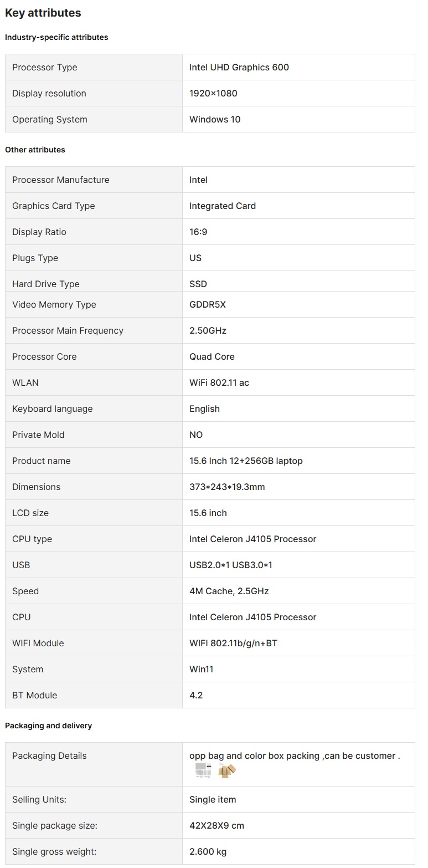Click the 1920×1080 display resolution value
The image size is (428, 868).
coord(213,93)
